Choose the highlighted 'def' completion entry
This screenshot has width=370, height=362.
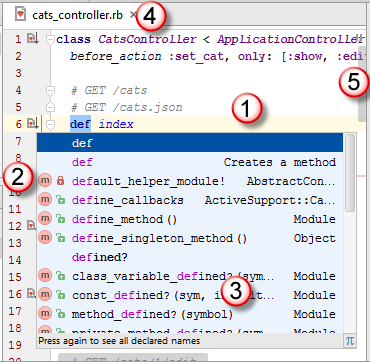pyautogui.click(x=190, y=143)
